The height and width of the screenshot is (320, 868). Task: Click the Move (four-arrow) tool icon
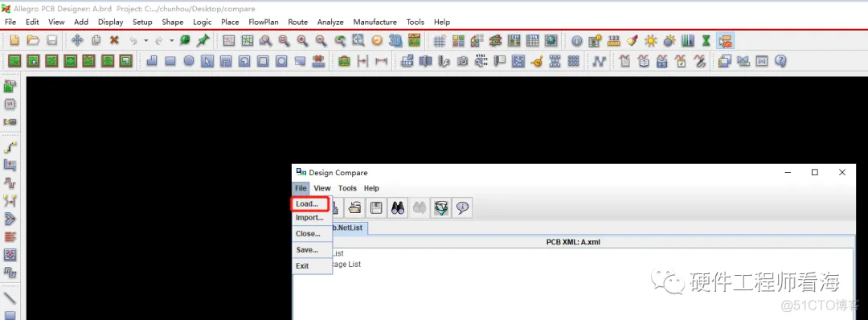(77, 40)
